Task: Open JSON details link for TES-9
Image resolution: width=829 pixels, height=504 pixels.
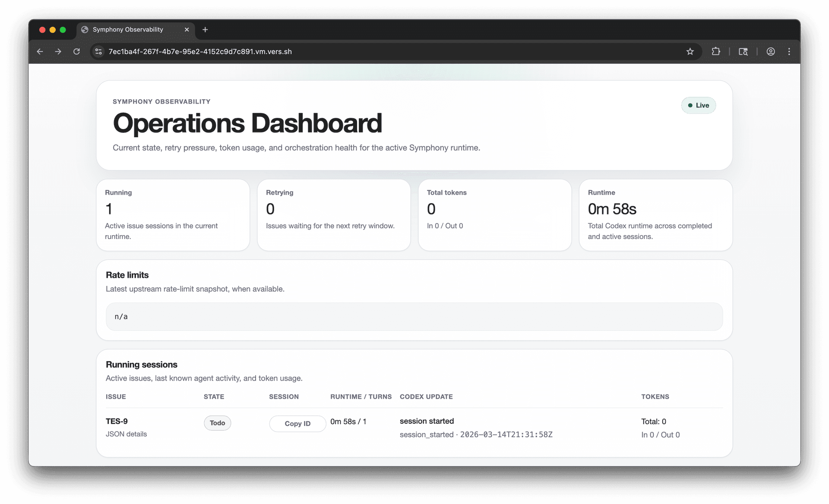Action: pos(126,434)
